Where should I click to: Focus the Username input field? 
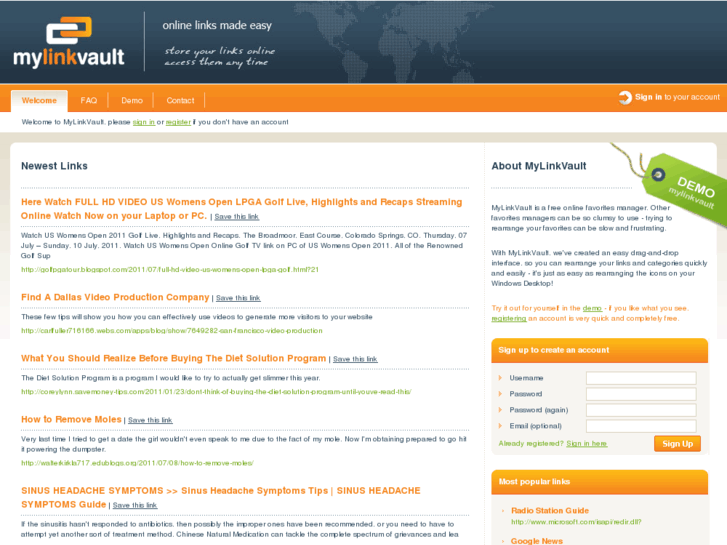641,378
